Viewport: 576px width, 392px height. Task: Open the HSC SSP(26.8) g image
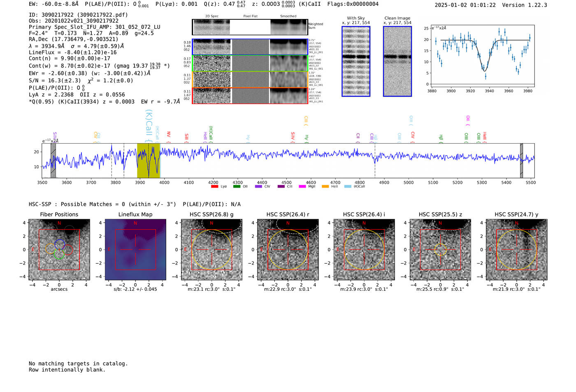tap(211, 250)
